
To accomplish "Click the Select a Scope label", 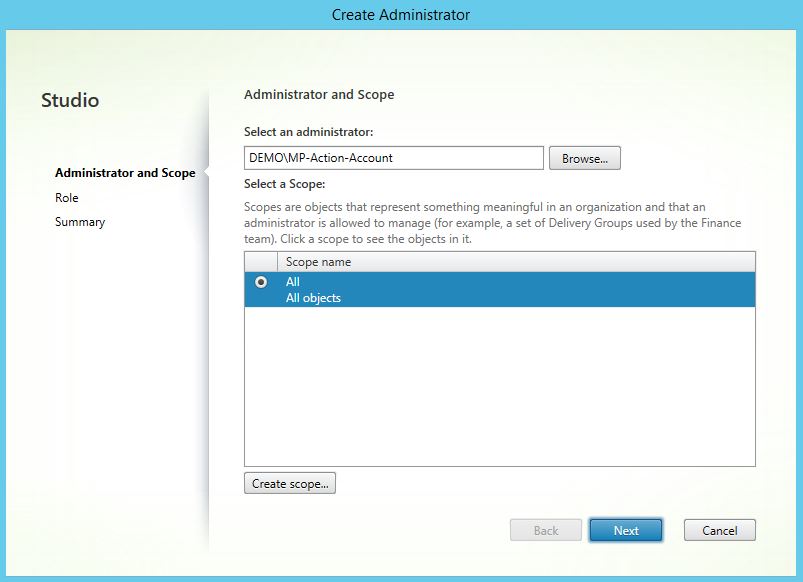I will pyautogui.click(x=285, y=184).
